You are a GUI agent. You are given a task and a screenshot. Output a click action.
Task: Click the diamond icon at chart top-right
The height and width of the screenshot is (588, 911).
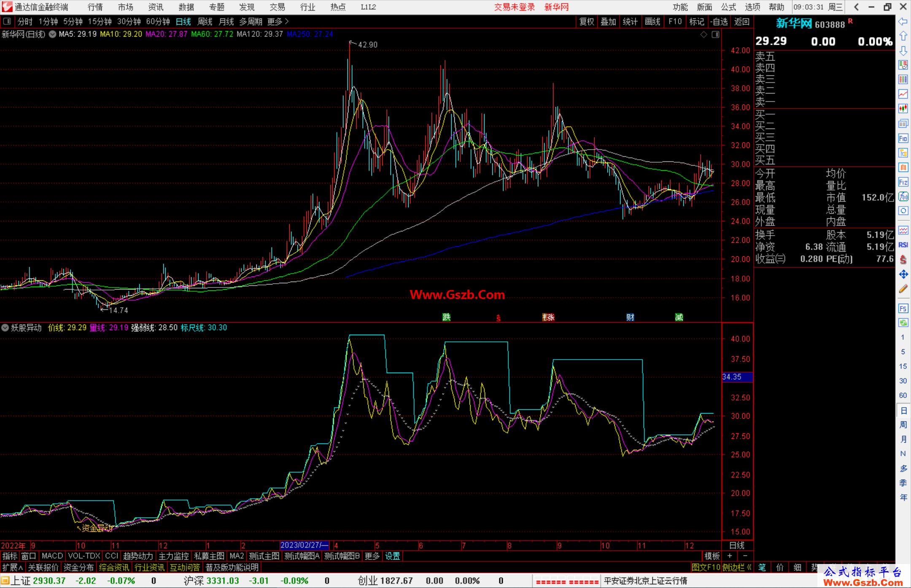tap(704, 35)
